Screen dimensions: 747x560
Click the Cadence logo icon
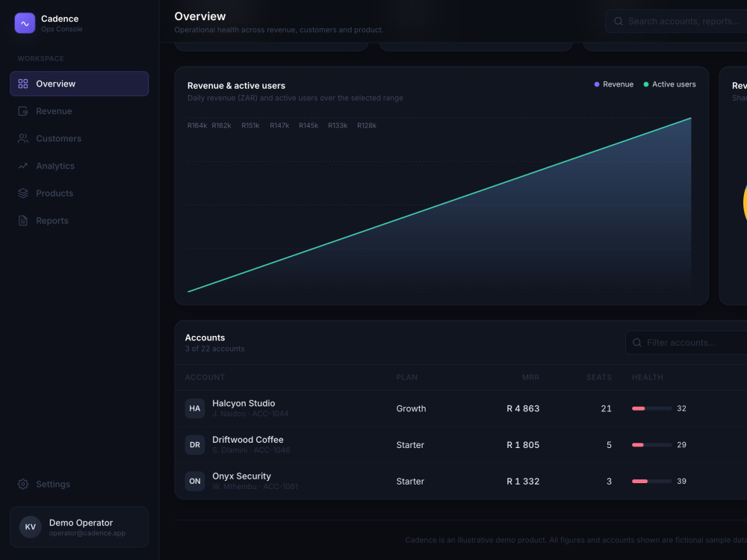pos(25,23)
